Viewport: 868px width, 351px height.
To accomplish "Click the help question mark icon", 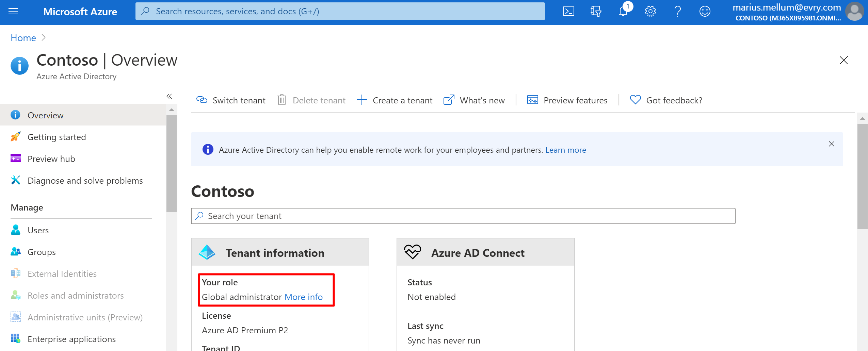I will (677, 11).
